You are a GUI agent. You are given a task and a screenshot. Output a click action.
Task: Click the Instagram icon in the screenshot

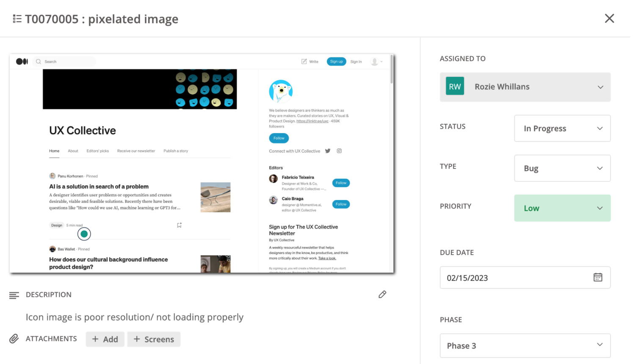[339, 151]
